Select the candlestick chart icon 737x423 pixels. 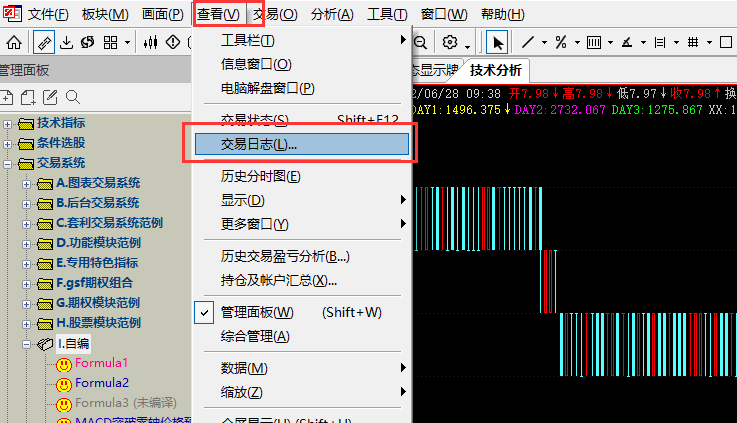151,42
